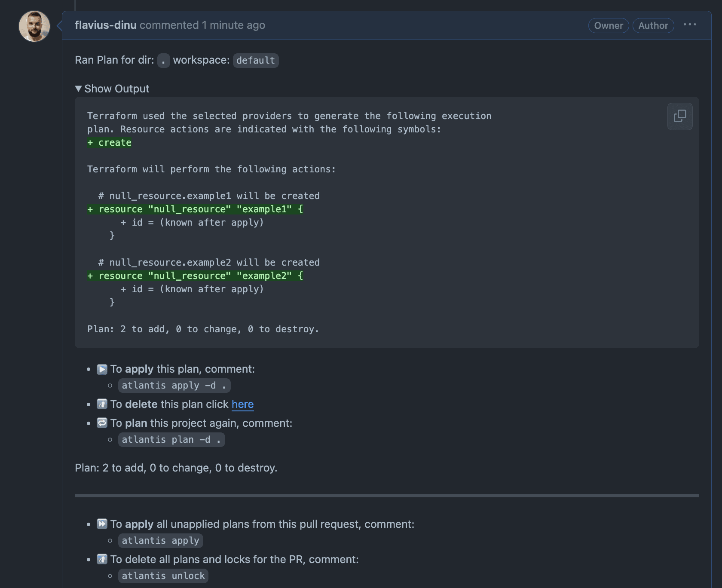Viewport: 722px width, 588px height.
Task: Expand the ellipsis dropdown at top right
Action: [x=689, y=25]
